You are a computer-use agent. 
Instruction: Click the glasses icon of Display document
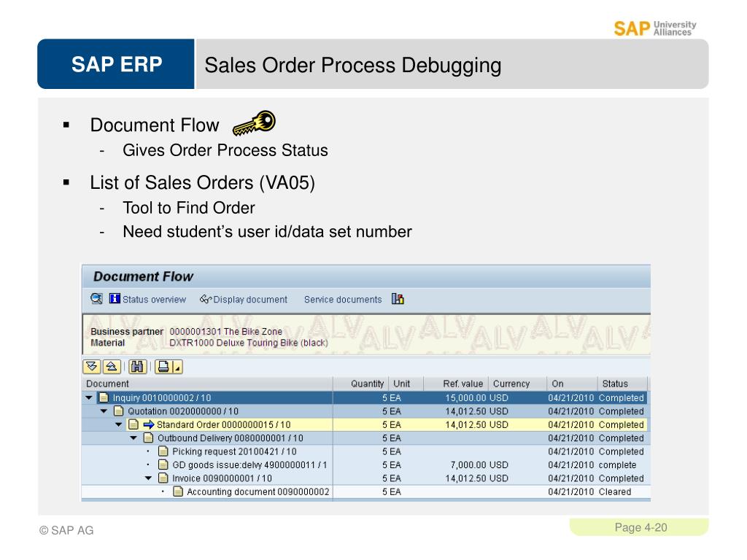point(205,299)
